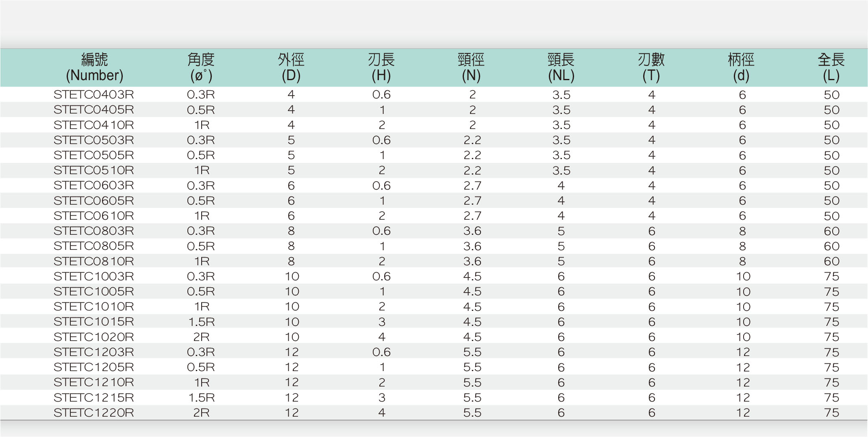Select part number STETC0403R
Image resolution: width=868 pixels, height=437 pixels.
94,95
